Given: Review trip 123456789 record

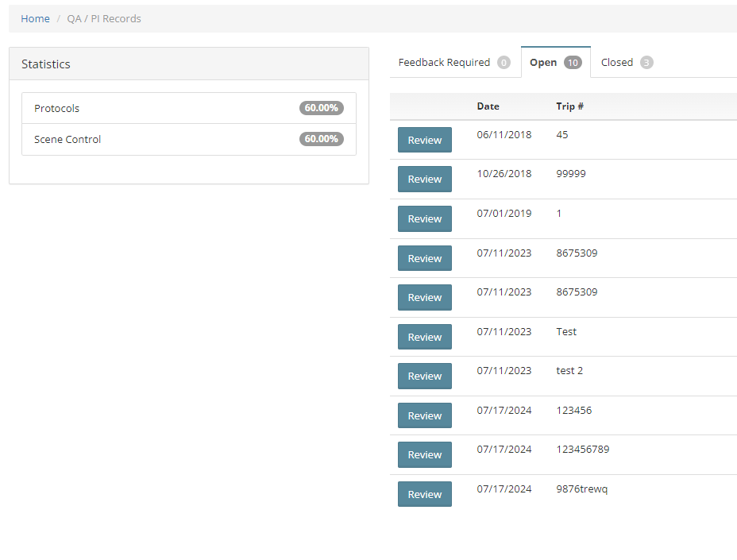Looking at the screenshot, I should [424, 455].
